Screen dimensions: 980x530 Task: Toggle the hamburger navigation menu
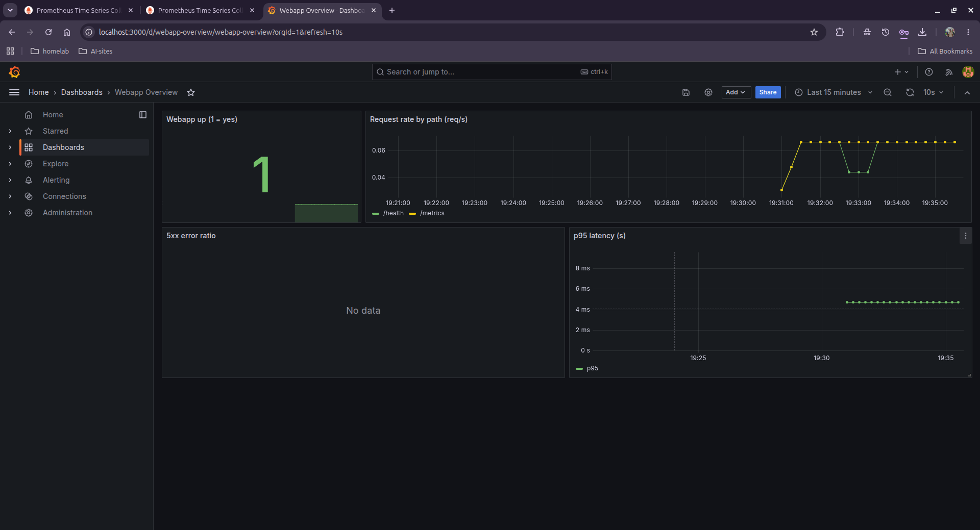tap(14, 92)
